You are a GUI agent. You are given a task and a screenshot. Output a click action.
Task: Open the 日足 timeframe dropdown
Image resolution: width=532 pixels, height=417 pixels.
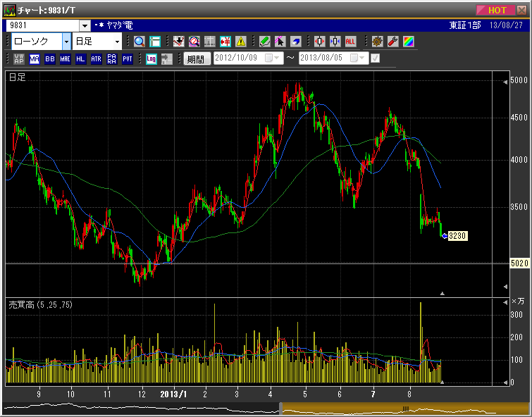[117, 42]
